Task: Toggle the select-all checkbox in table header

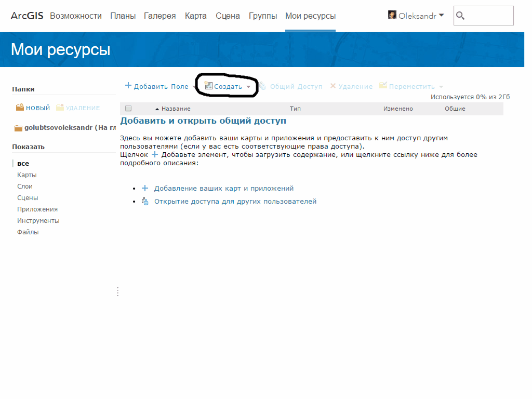Action: click(x=128, y=109)
